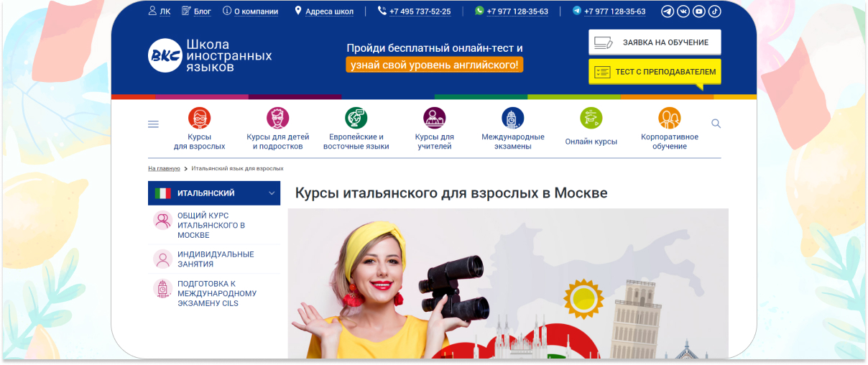
Task: Click the Онлайн курсы green icon
Action: (x=591, y=118)
